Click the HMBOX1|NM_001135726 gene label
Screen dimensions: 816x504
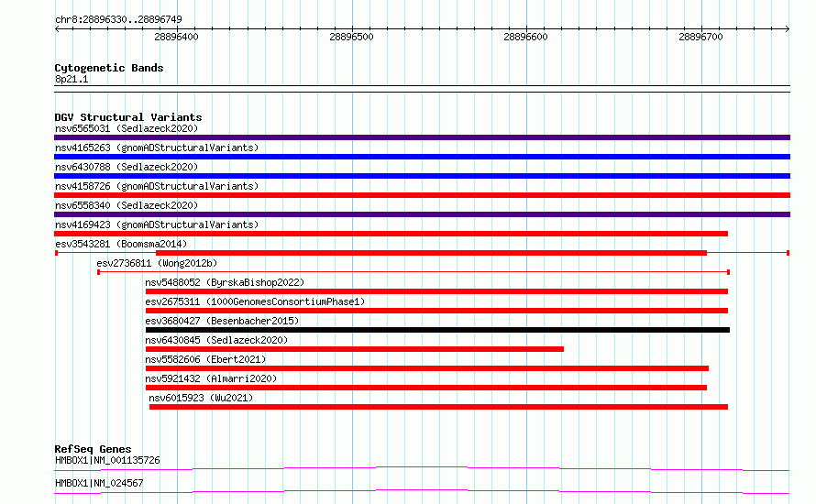tap(107, 460)
